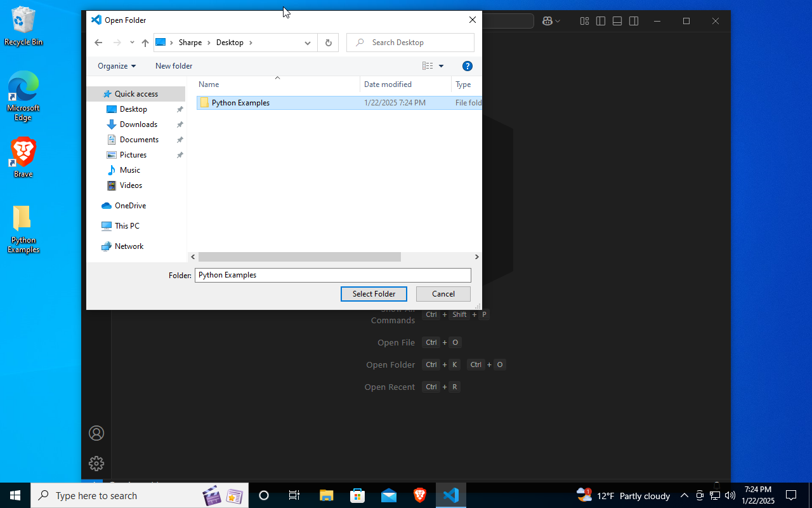This screenshot has height=508, width=812.
Task: Expand the Organize dropdown menu
Action: 117,66
